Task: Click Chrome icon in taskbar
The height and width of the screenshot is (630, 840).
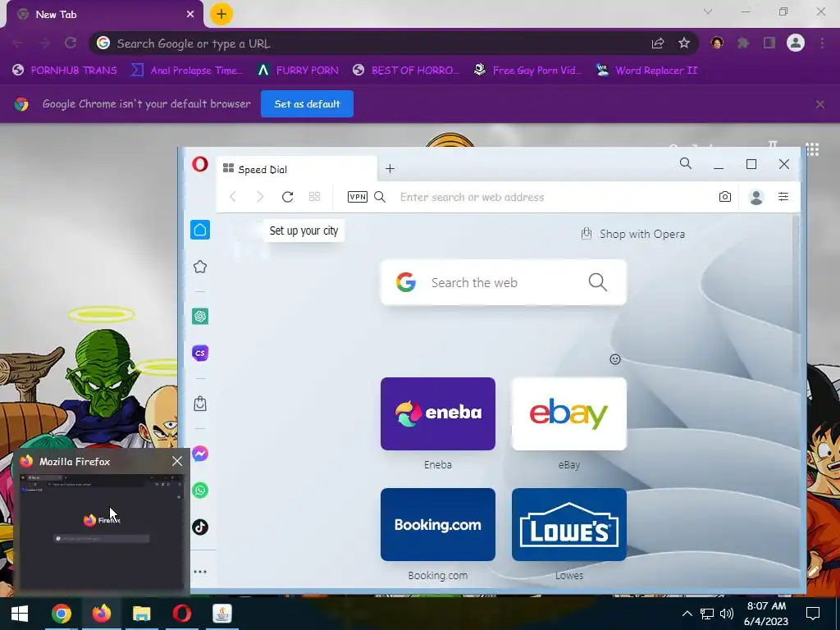Action: (x=61, y=614)
